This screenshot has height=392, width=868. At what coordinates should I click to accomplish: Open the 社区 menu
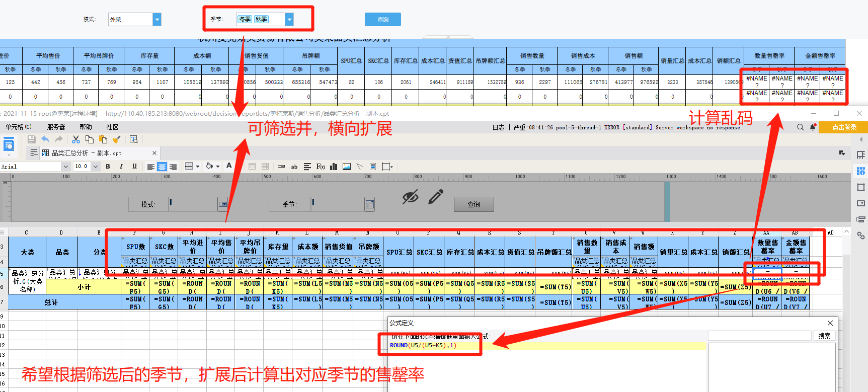click(112, 127)
